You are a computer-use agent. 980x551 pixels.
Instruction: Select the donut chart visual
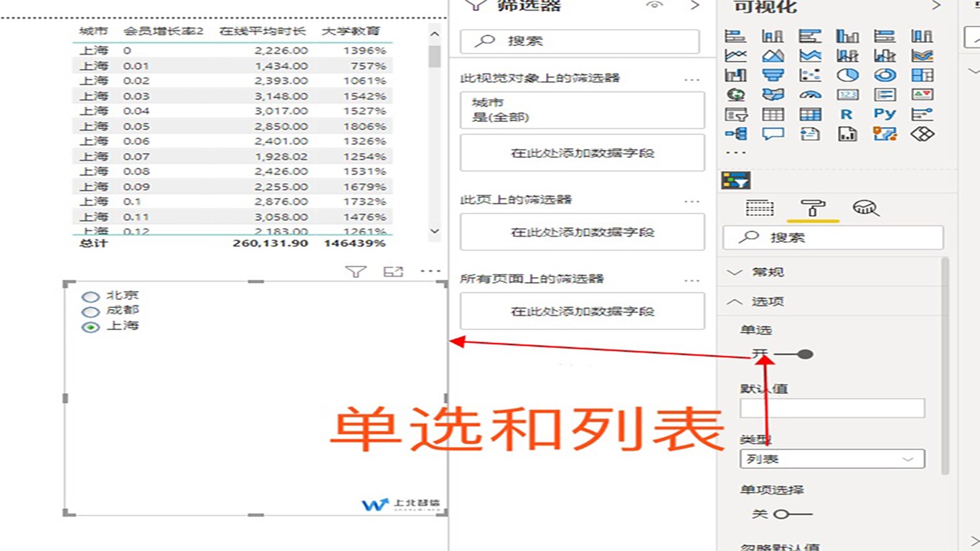[885, 75]
